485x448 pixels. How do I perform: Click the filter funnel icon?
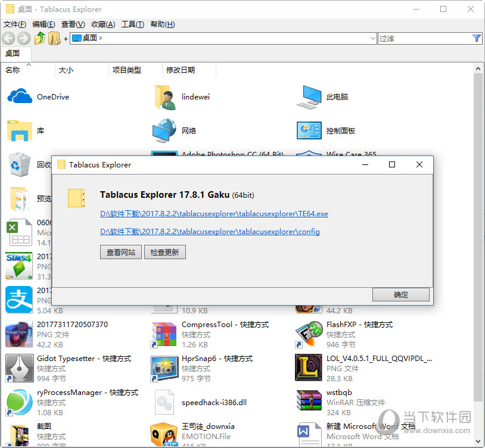pos(476,38)
